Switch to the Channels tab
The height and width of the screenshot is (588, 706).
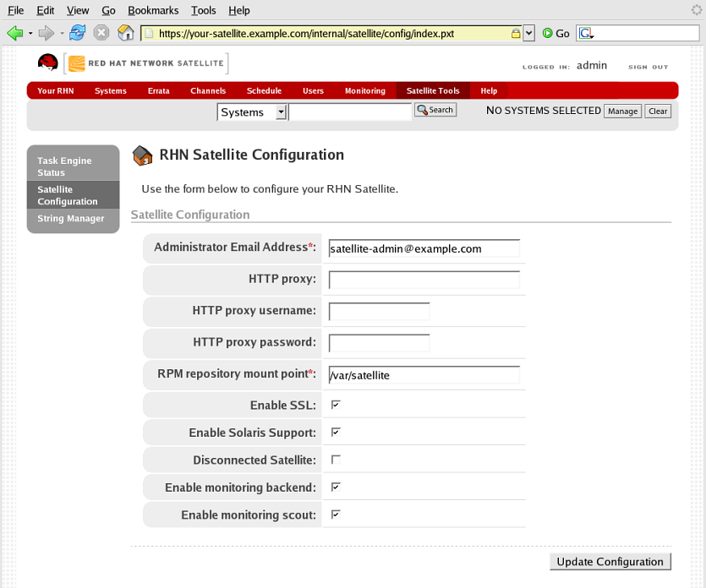pyautogui.click(x=207, y=90)
